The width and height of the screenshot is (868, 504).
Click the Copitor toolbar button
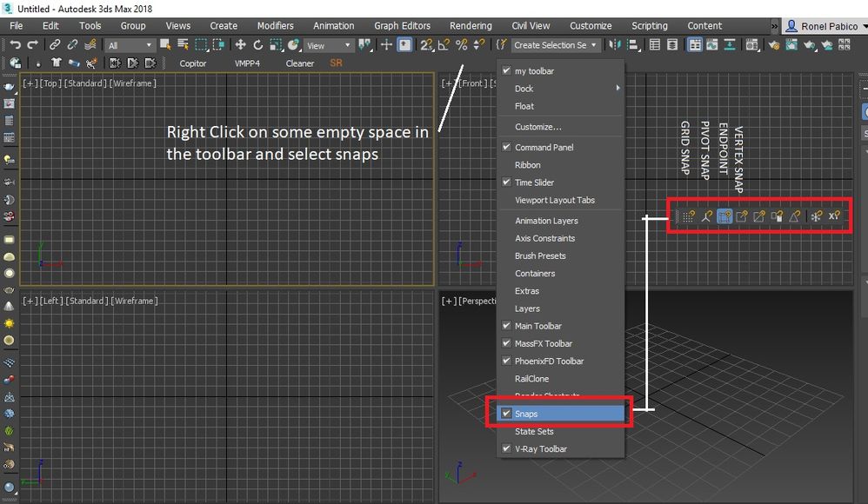click(192, 63)
